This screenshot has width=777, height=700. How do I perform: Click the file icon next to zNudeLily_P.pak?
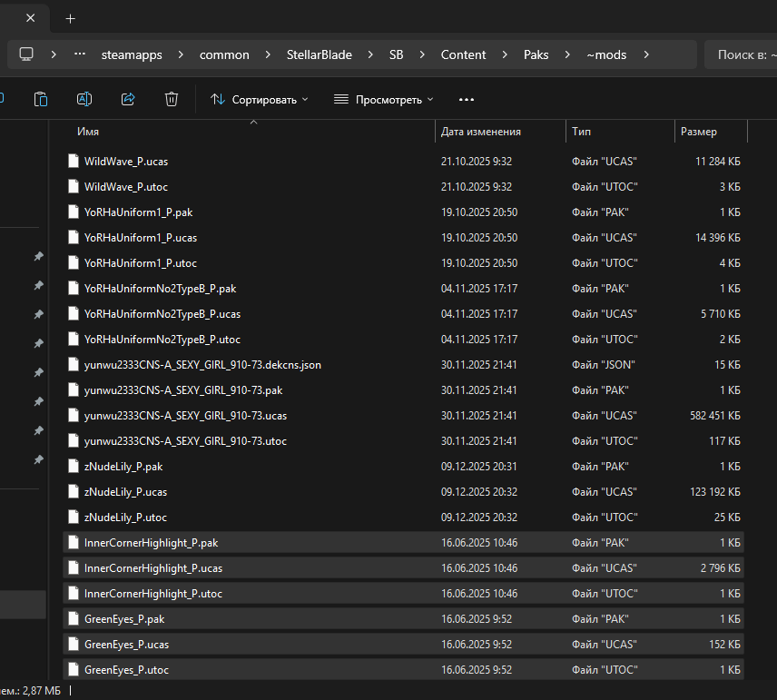tap(74, 467)
